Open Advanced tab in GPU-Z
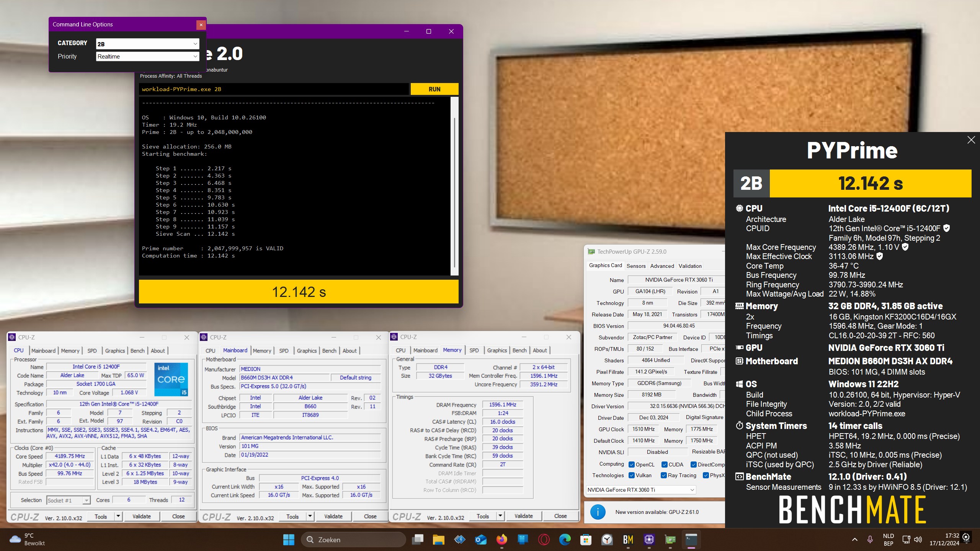Screen dimensions: 980x551 [x=662, y=266]
